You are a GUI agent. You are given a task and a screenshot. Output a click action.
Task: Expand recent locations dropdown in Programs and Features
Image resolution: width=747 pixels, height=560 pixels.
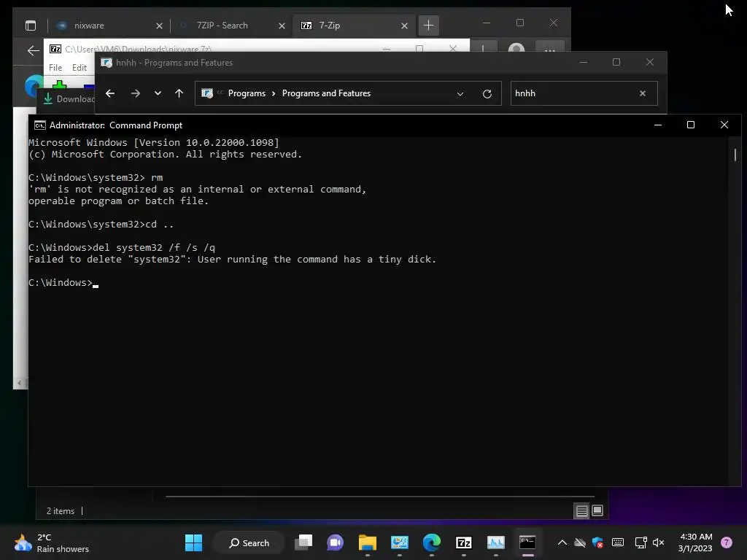[158, 93]
